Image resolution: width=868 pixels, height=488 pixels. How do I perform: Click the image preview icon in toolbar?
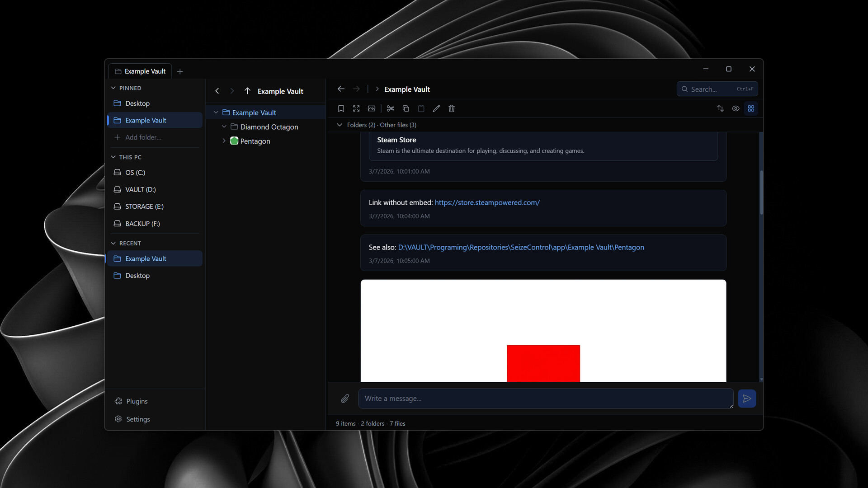pyautogui.click(x=372, y=108)
